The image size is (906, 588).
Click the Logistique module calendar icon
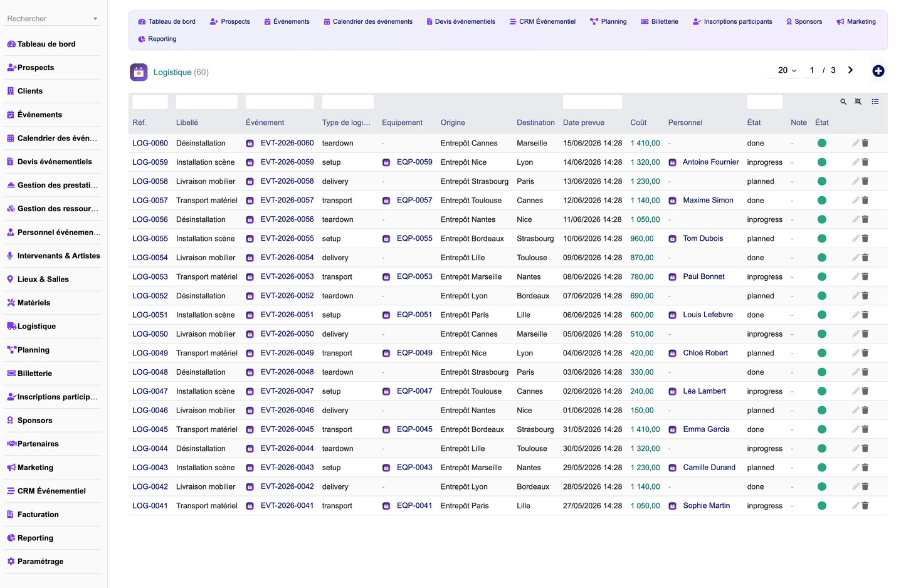[139, 72]
